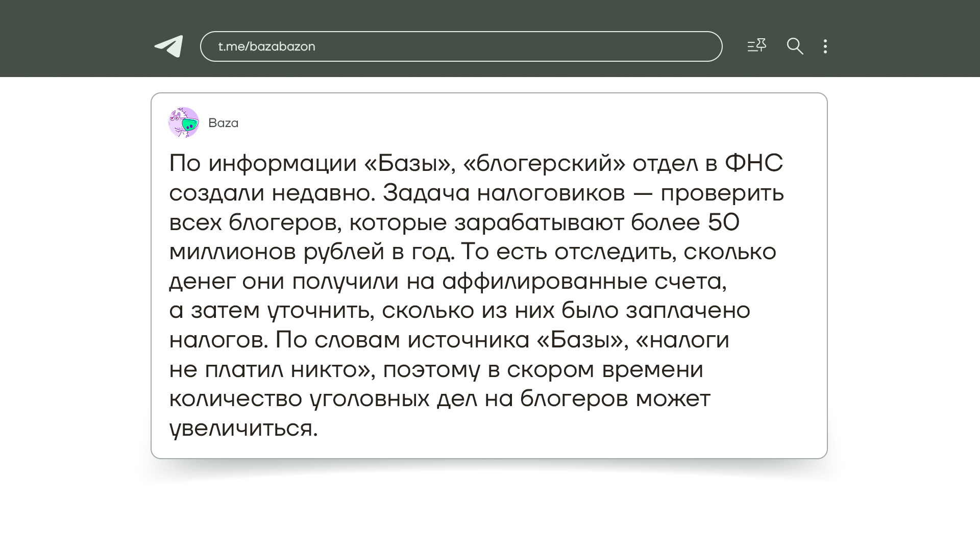This screenshot has height=551, width=980.
Task: Click the number 50 in the post
Action: pos(723,222)
